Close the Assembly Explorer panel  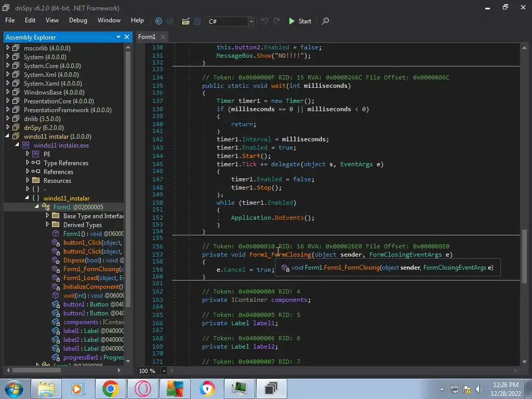(127, 37)
